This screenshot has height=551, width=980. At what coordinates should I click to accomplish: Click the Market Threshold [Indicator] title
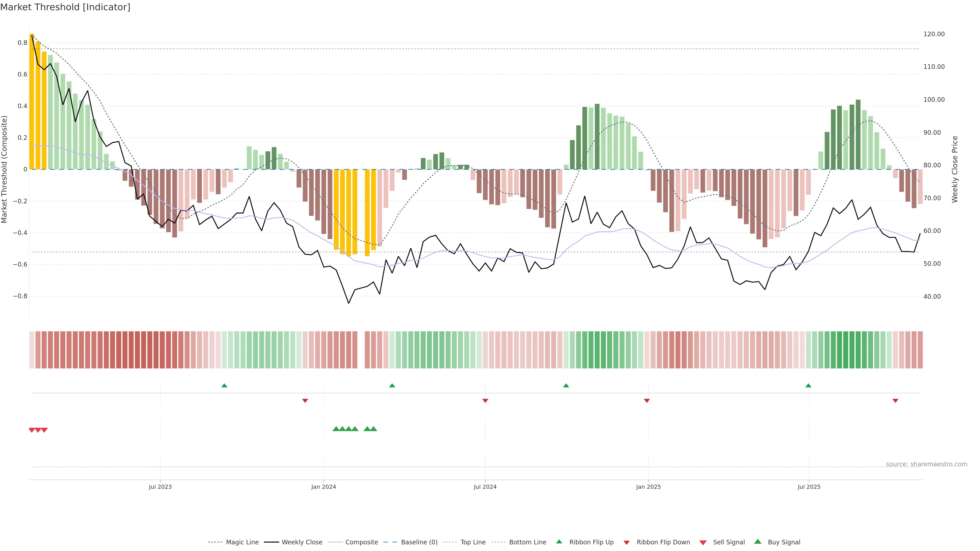(65, 7)
